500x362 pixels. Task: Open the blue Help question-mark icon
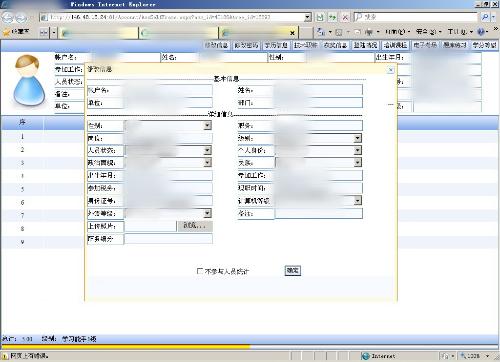coord(481,32)
